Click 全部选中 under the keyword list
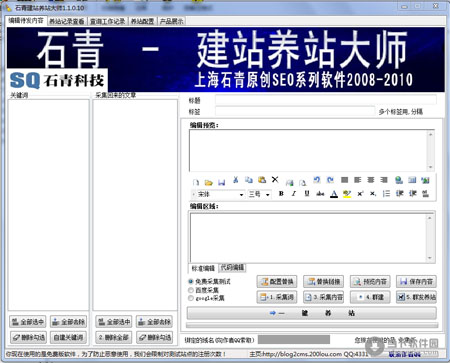 click(28, 322)
